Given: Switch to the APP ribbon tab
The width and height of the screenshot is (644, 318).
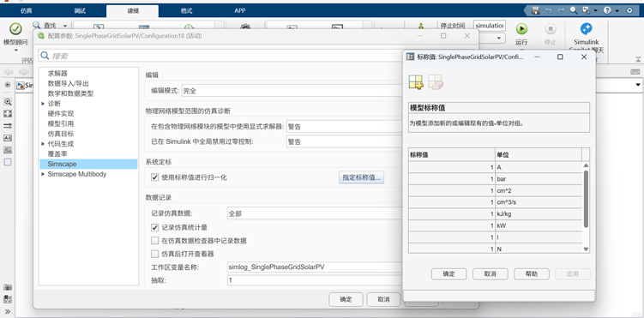Looking at the screenshot, I should coord(240,10).
